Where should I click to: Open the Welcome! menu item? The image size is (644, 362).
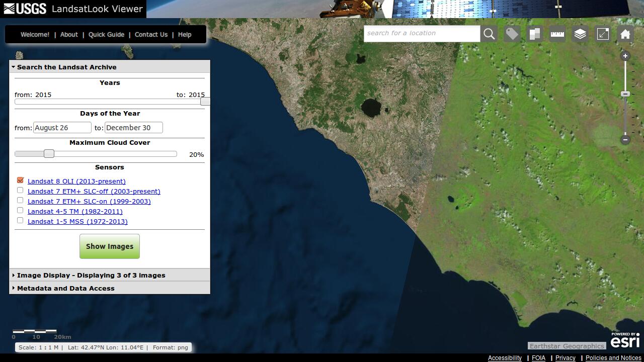click(x=35, y=35)
